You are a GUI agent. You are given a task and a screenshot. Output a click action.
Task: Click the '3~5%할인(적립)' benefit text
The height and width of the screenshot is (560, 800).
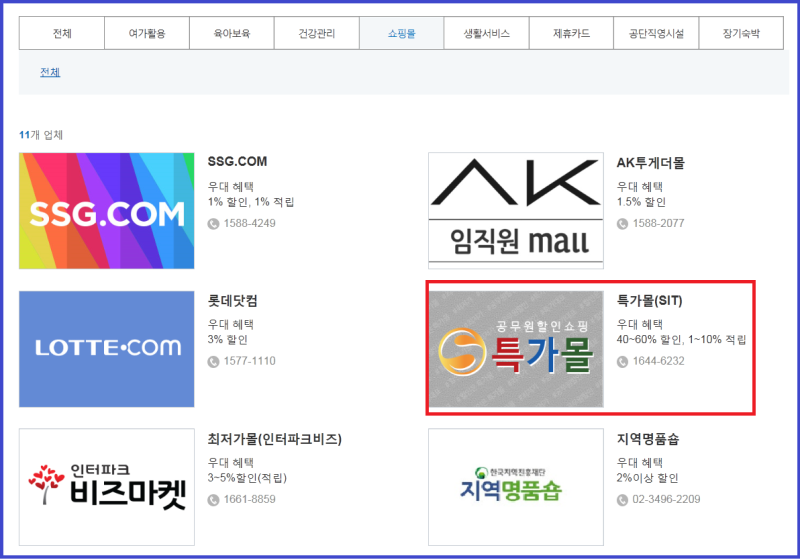(x=247, y=478)
